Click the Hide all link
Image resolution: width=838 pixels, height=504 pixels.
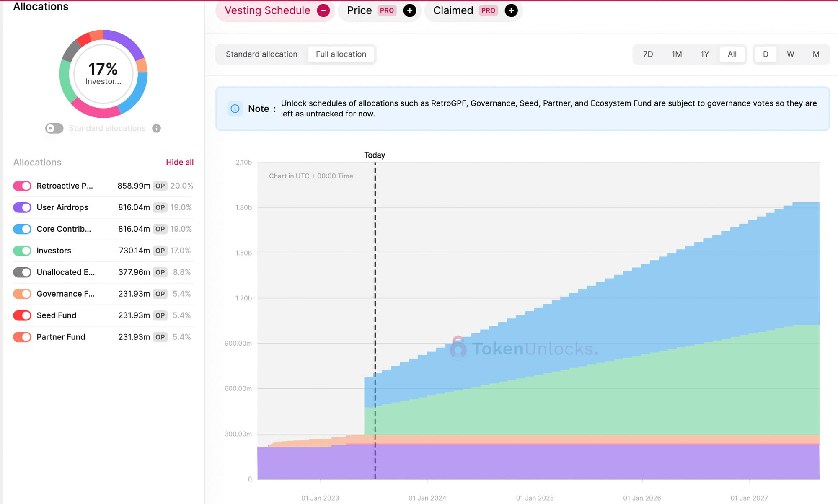pos(179,162)
